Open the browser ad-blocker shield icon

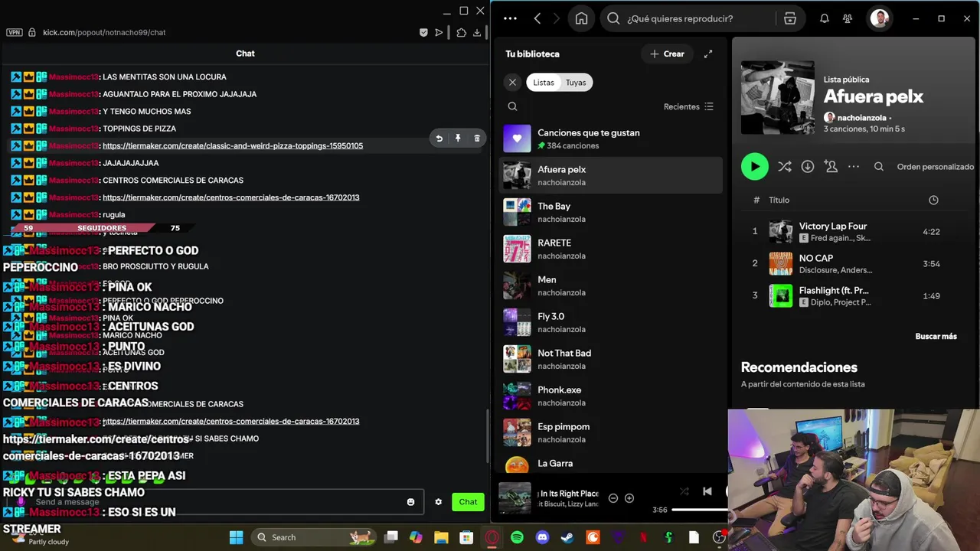423,32
